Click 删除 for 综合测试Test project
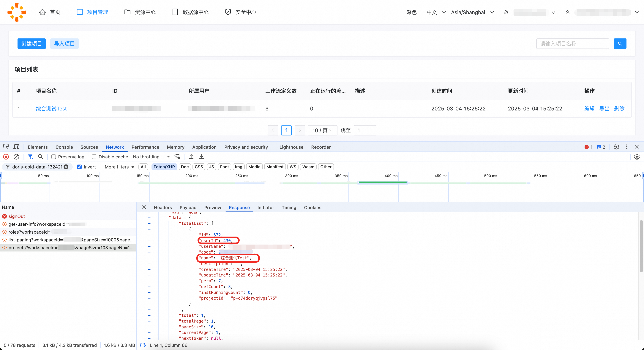 pos(619,109)
